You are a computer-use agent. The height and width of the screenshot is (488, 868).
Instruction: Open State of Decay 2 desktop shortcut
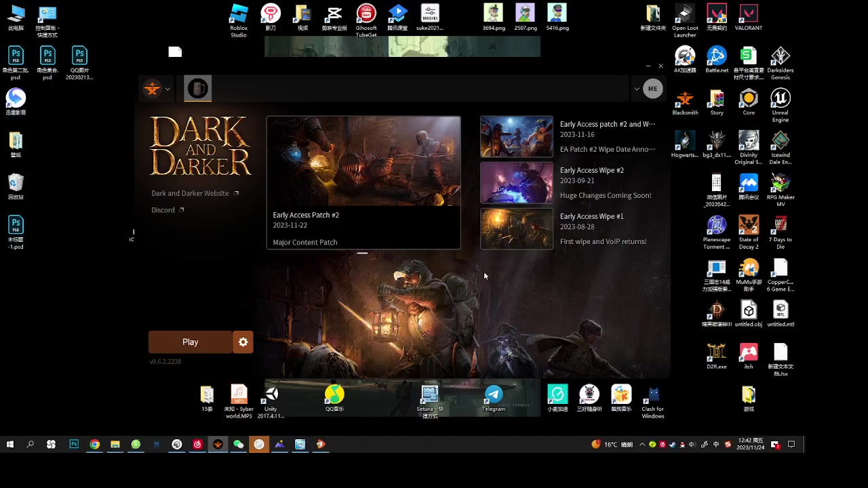749,232
